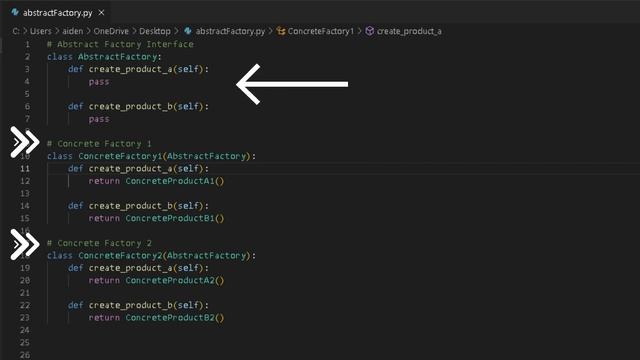Click 'ConcreteProductA1()' on line 12
Image resolution: width=640 pixels, height=360 pixels.
click(175, 181)
